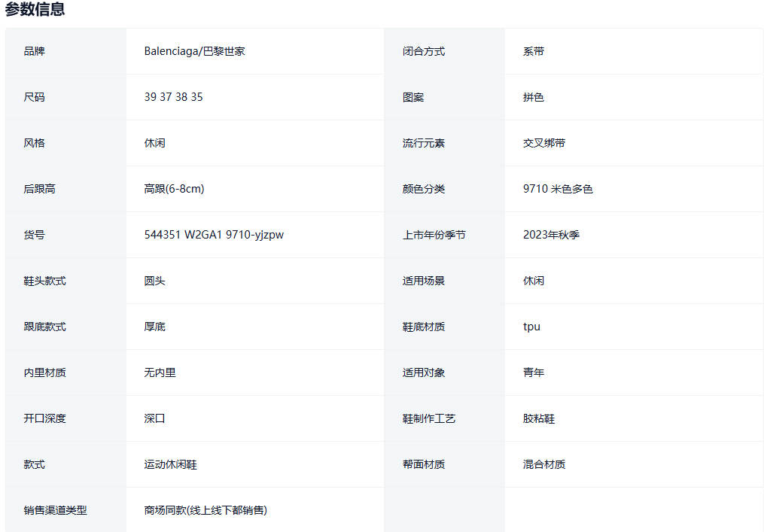Click the pattern value 拼色
Screen dimensions: 764x532
point(534,97)
